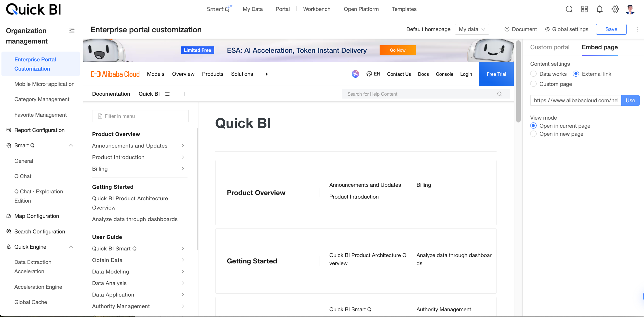Click the more options vertical dots
Viewport: 644px width, 317px height.
tap(637, 29)
